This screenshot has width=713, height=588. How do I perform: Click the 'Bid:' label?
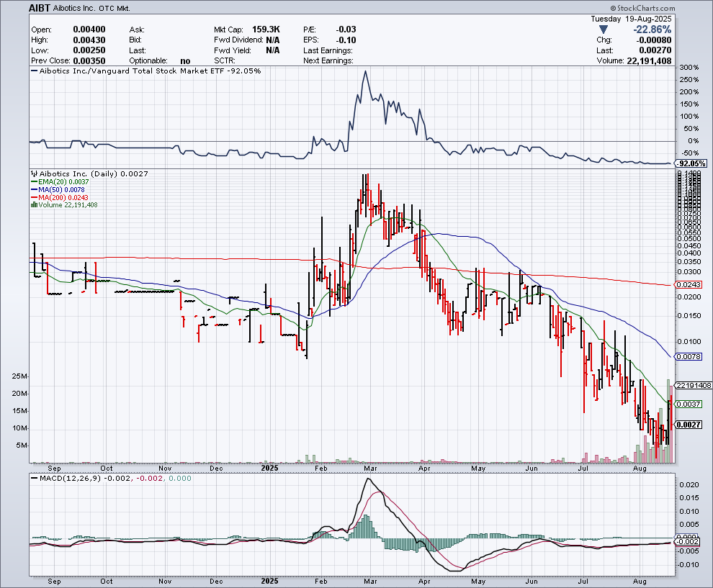(x=135, y=40)
